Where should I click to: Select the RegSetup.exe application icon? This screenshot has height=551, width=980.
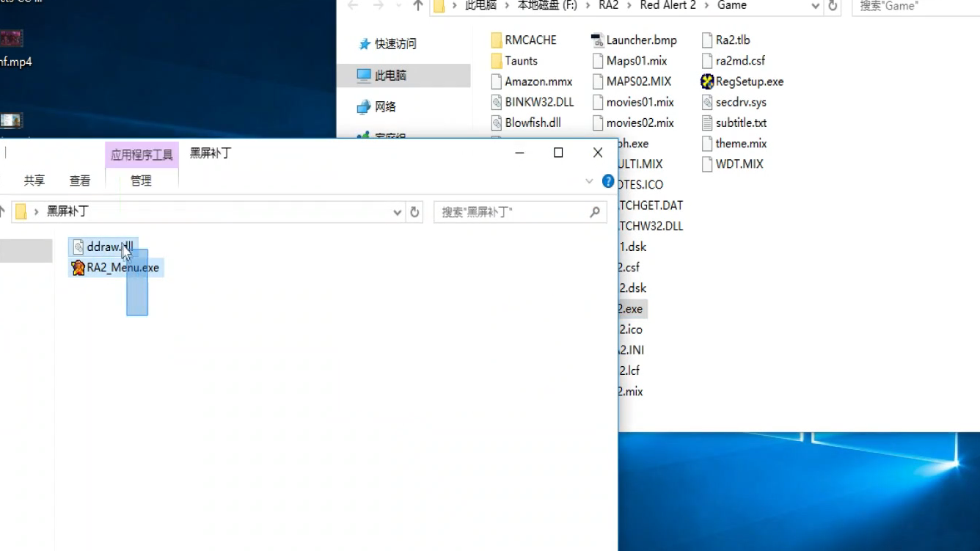(x=707, y=81)
